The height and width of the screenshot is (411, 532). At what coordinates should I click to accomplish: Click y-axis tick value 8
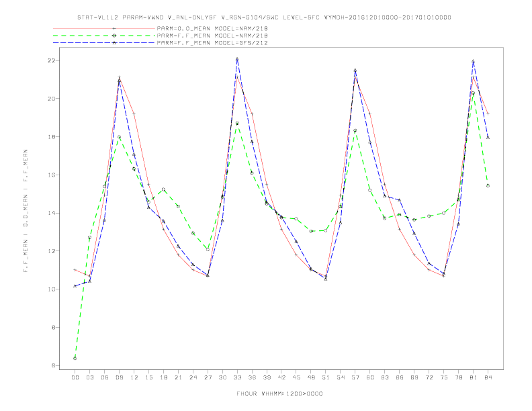click(54, 328)
